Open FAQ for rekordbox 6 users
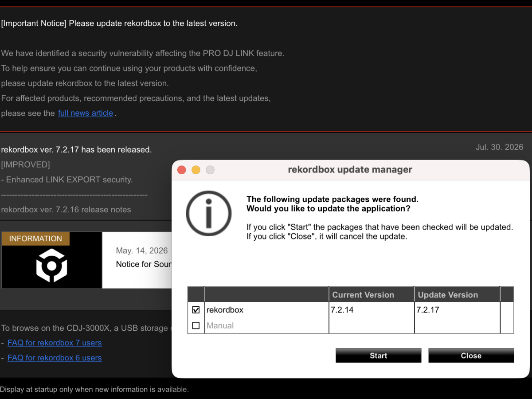The width and height of the screenshot is (532, 399). pos(55,358)
